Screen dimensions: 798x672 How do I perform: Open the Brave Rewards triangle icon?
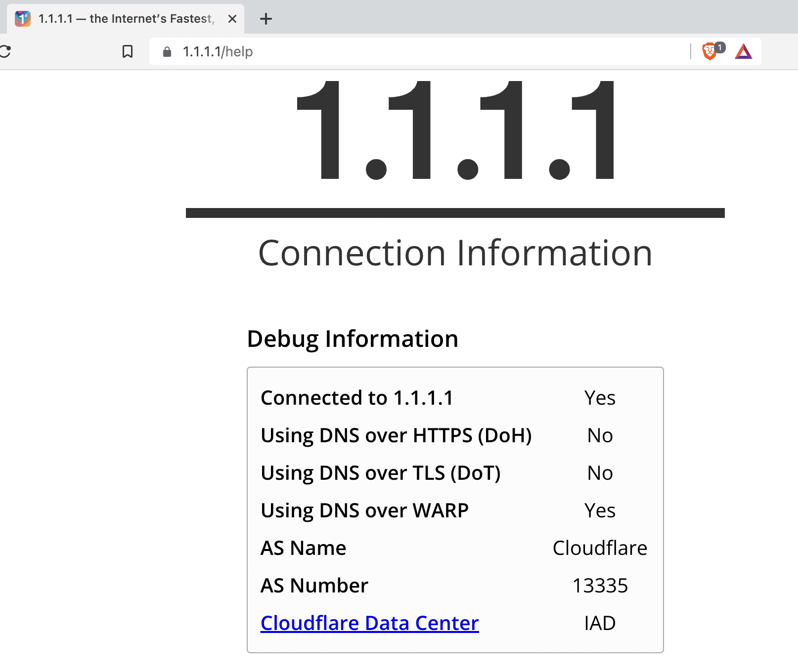[x=744, y=51]
